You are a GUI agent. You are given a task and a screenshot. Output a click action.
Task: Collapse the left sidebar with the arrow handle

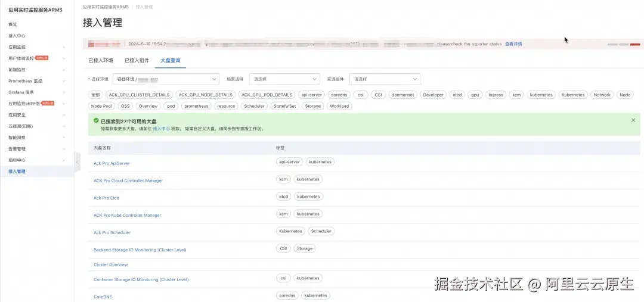(x=77, y=162)
